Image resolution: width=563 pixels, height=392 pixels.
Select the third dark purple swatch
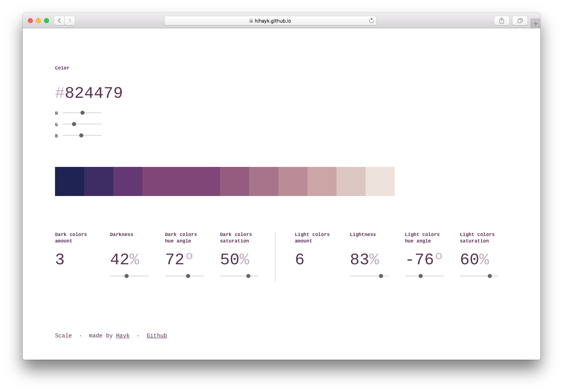click(x=128, y=181)
